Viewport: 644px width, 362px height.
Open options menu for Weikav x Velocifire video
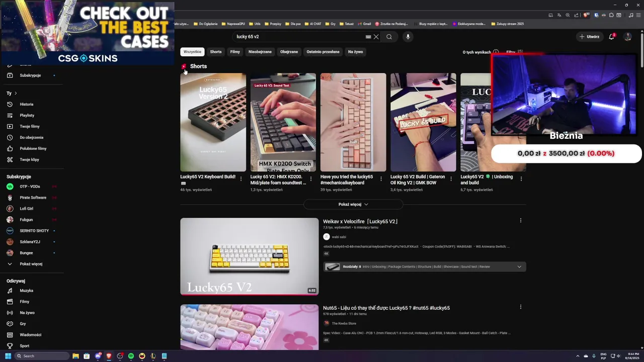click(521, 221)
